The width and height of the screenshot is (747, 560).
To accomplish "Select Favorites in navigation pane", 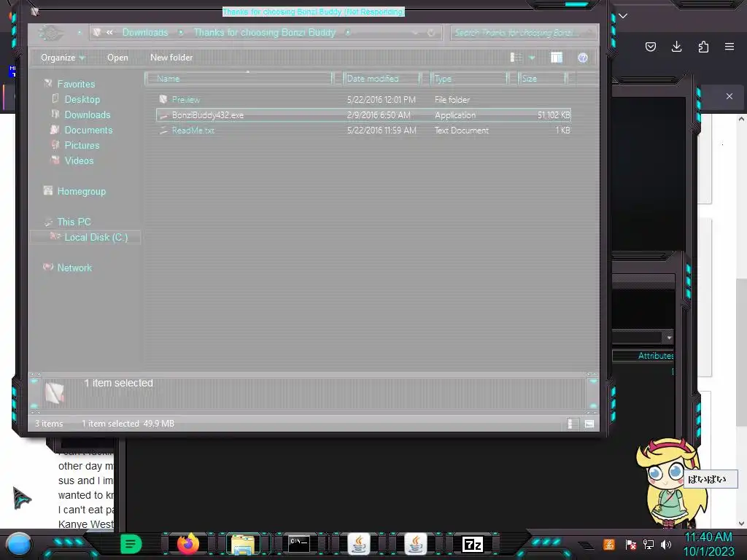I will (x=76, y=85).
